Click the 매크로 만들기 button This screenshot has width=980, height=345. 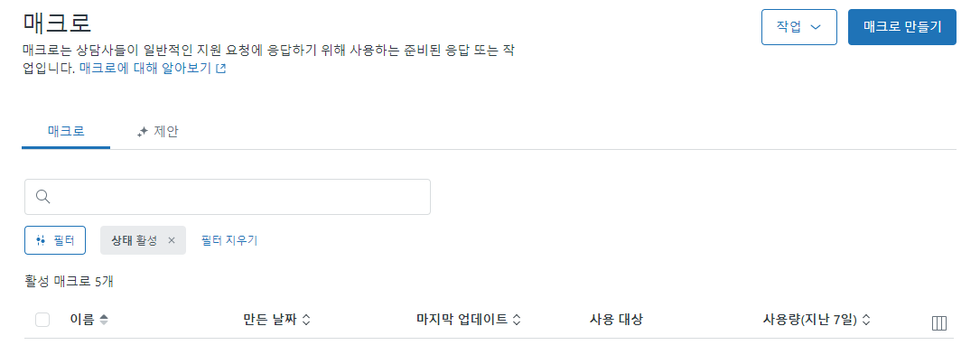(x=902, y=27)
